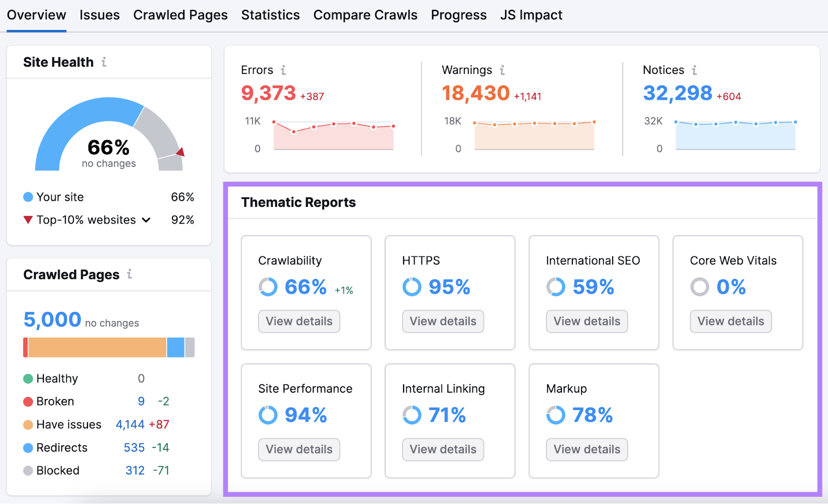Click the Warnings trend chart
This screenshot has width=828, height=504.
(x=534, y=136)
